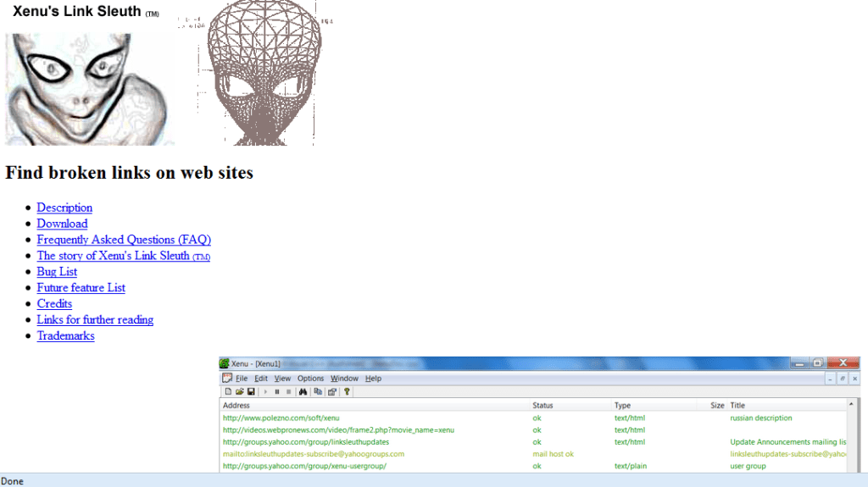Image resolution: width=868 pixels, height=487 pixels.
Task: Go to the Bug List link
Action: (x=57, y=272)
